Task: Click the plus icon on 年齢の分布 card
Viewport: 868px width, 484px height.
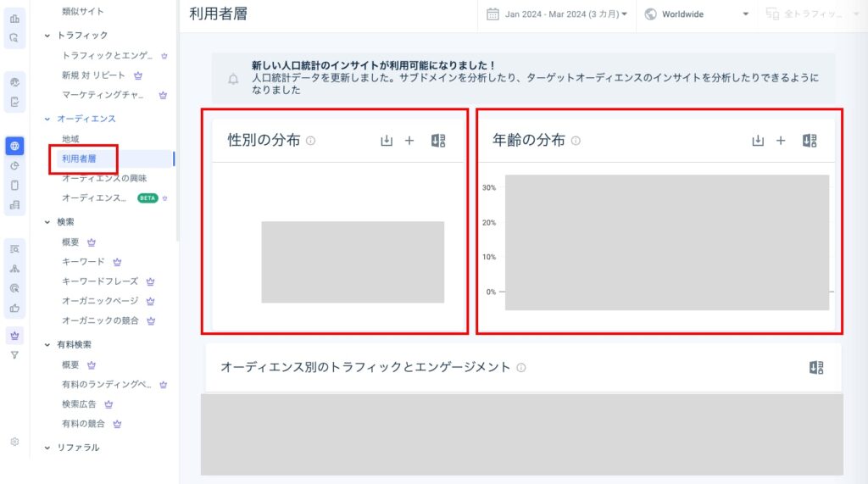Action: coord(781,141)
